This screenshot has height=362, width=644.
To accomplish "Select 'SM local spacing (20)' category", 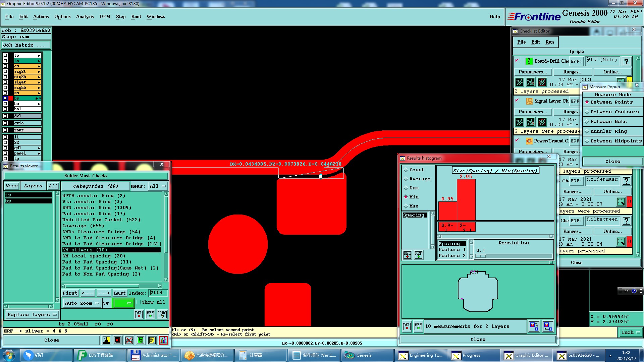I will (x=94, y=256).
